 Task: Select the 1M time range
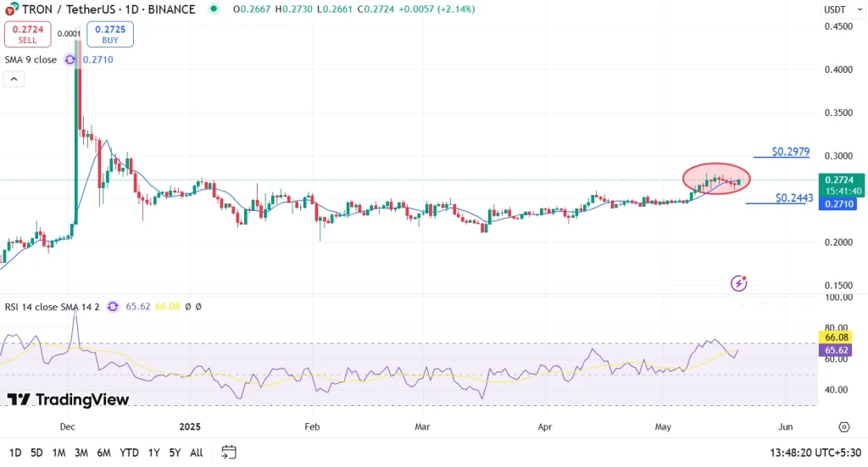coord(58,453)
